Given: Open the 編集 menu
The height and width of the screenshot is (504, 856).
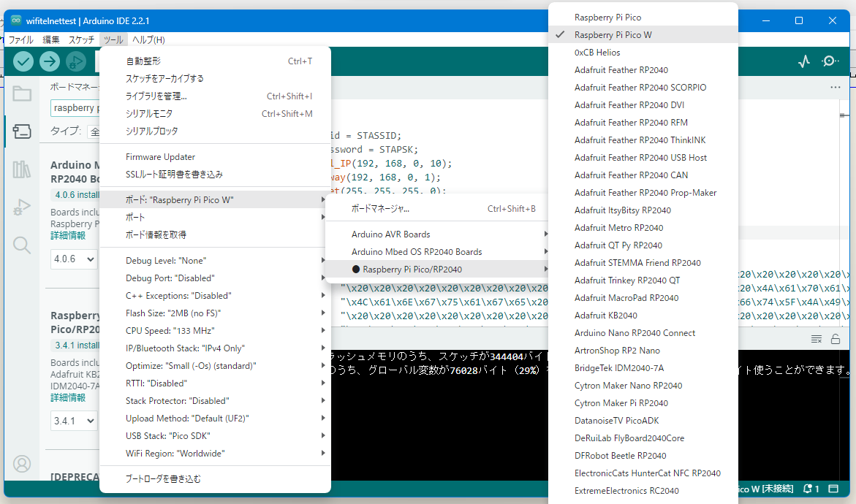Looking at the screenshot, I should (x=51, y=40).
